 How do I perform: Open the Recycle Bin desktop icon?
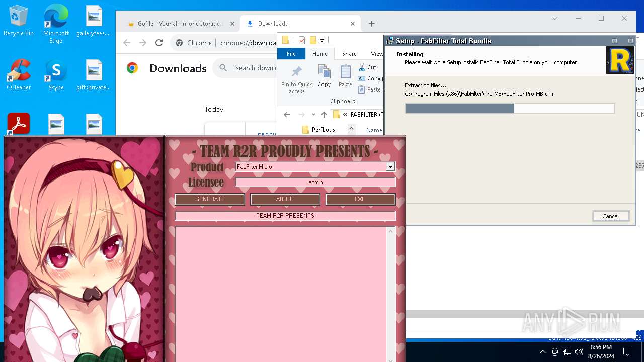(19, 21)
